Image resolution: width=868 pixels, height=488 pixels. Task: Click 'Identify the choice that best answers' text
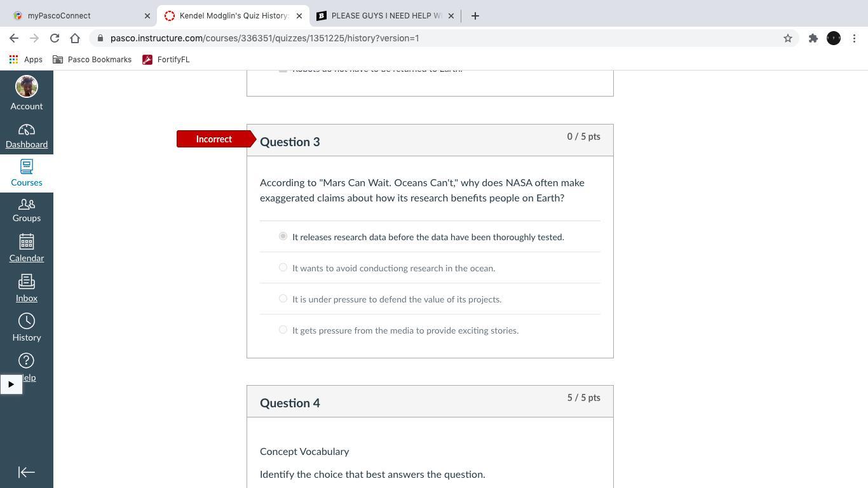(372, 475)
